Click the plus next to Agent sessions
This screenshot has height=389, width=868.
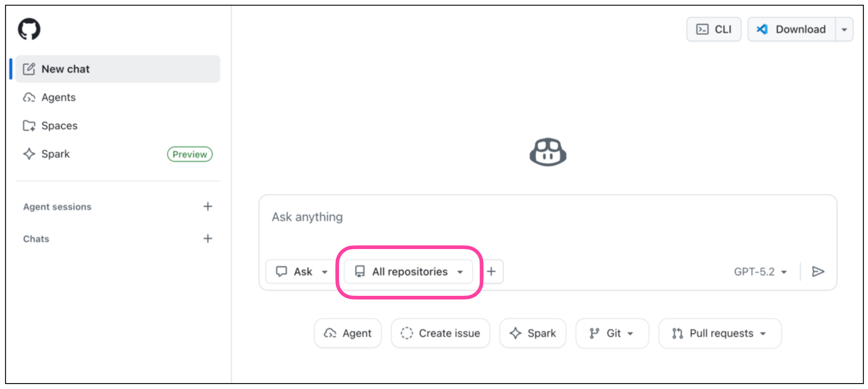click(x=208, y=206)
